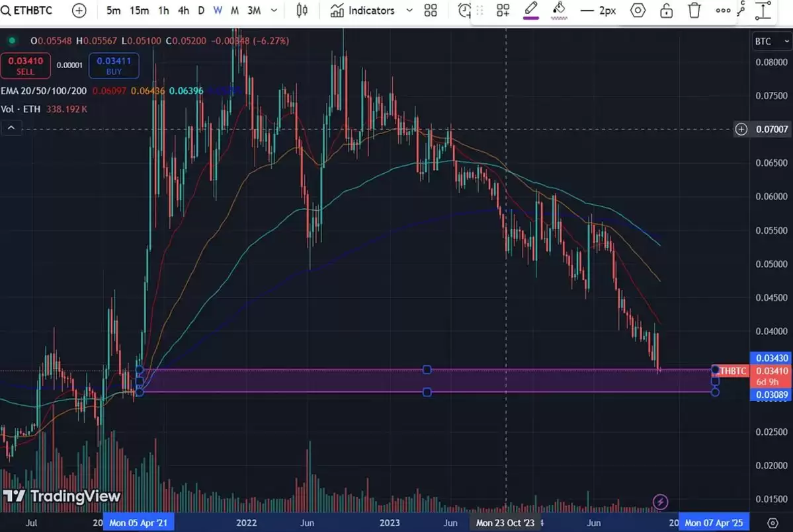Screen dimensions: 793x532
Task: Toggle auto-scroll with the lightning icon
Action: click(x=660, y=502)
